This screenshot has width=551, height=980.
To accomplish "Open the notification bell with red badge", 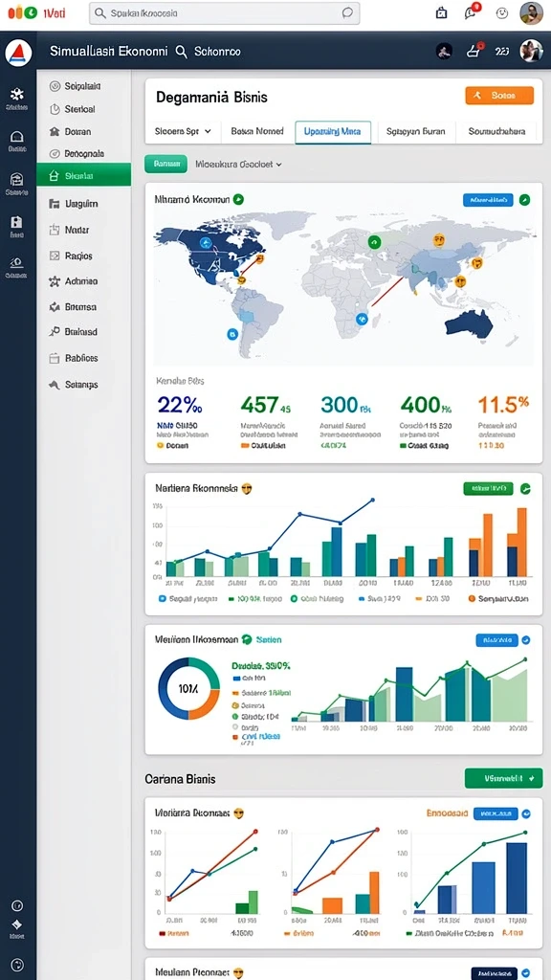I will tap(472, 12).
